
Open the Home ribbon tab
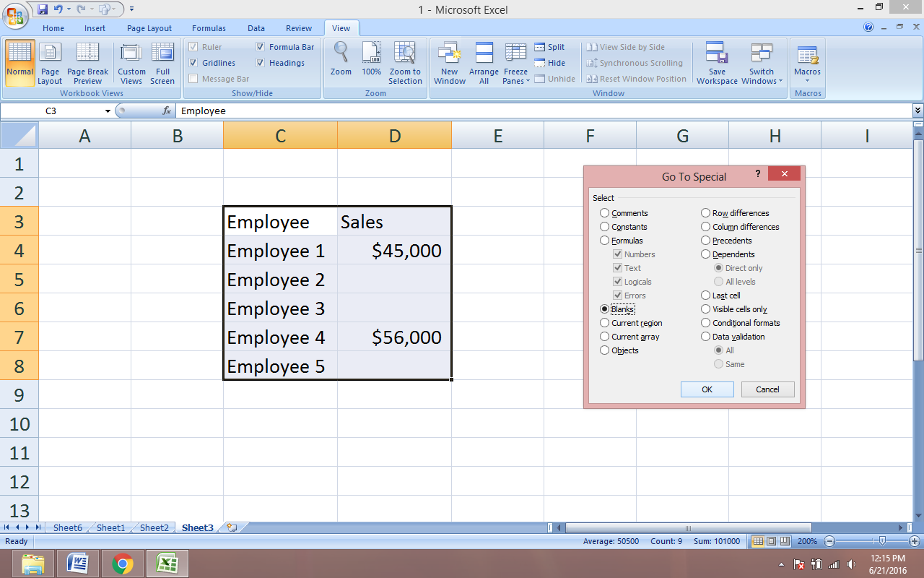(53, 28)
